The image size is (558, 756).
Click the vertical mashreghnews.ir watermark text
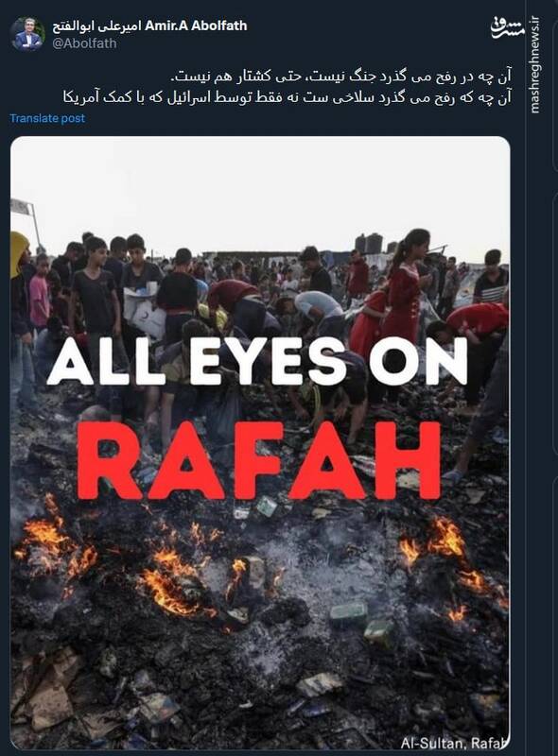pyautogui.click(x=533, y=64)
